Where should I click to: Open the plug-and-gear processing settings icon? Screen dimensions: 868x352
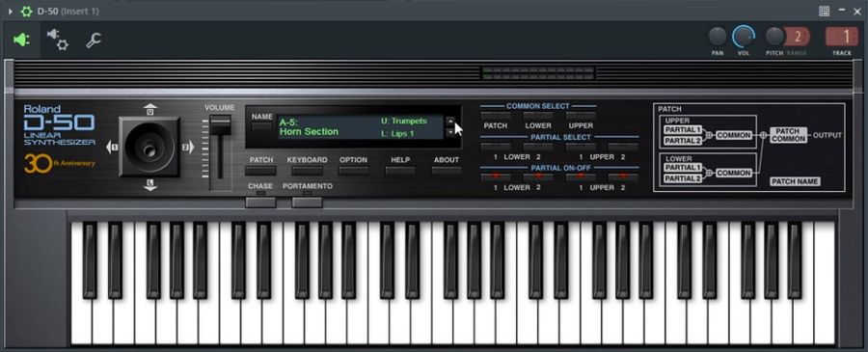point(57,40)
